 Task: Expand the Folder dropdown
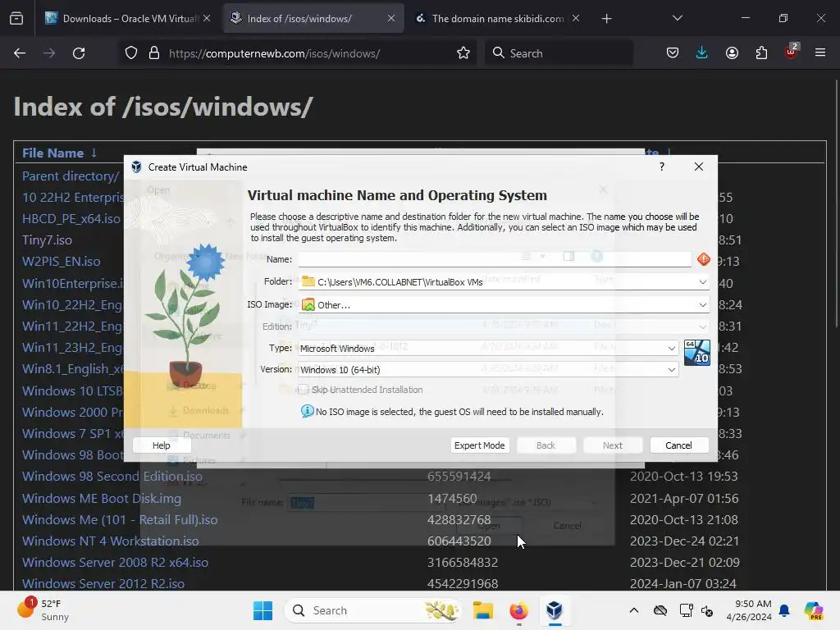(x=702, y=282)
